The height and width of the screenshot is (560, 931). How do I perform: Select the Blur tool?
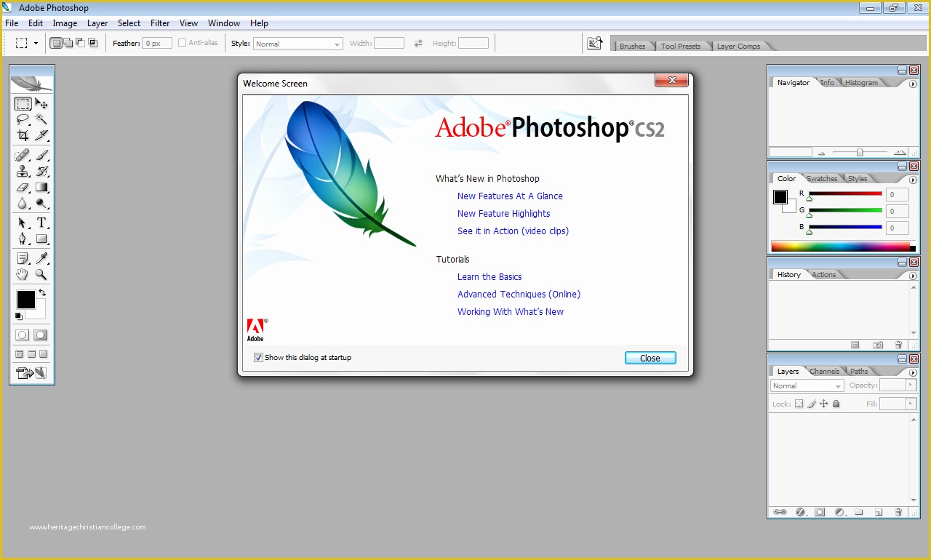click(23, 204)
